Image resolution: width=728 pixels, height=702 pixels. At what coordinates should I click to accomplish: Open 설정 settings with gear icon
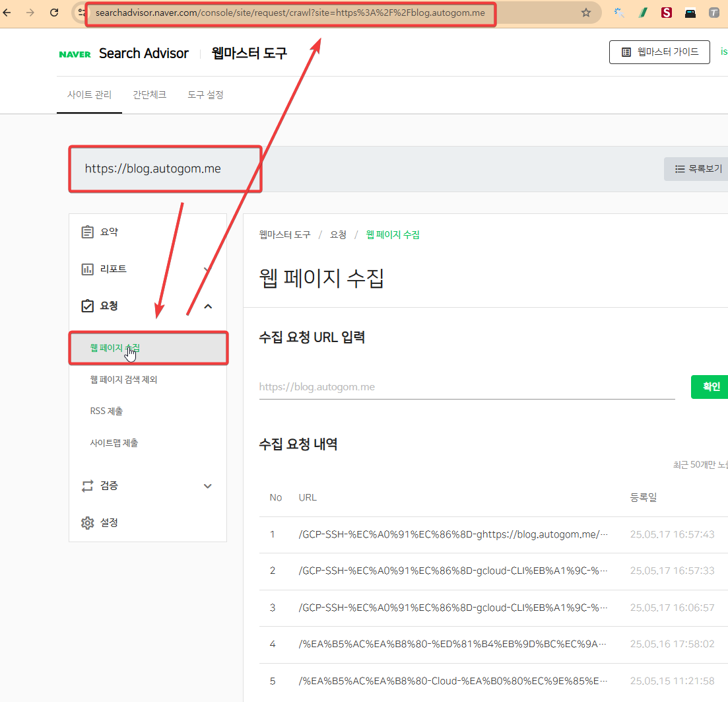tap(109, 522)
